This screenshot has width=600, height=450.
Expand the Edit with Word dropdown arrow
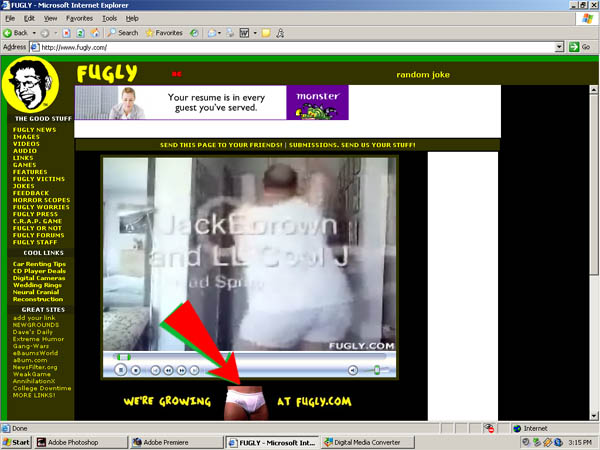point(255,33)
